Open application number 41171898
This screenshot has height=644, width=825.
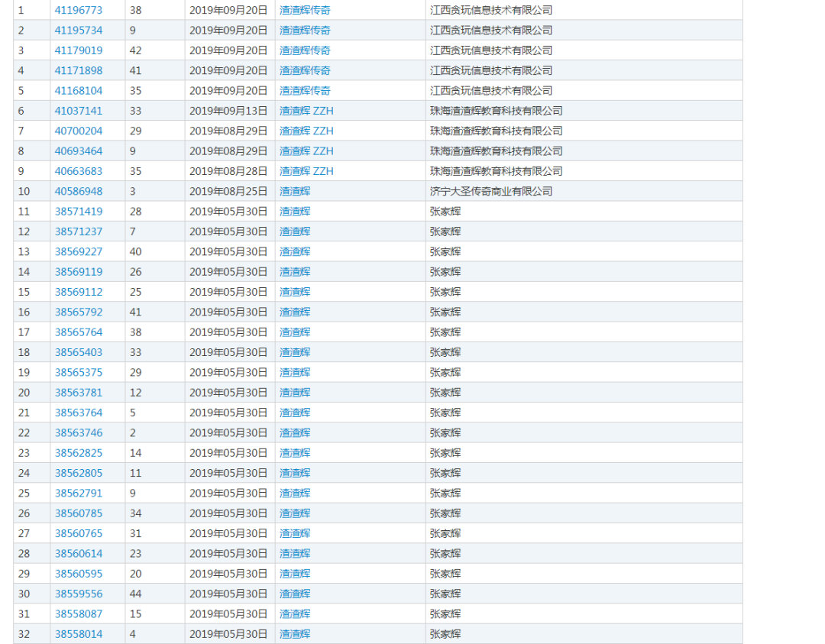pyautogui.click(x=79, y=70)
